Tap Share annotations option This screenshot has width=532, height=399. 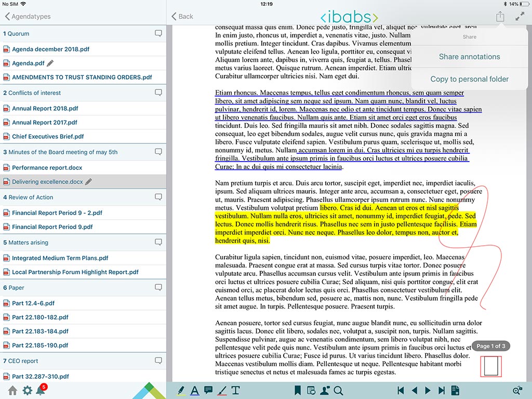[x=469, y=57]
